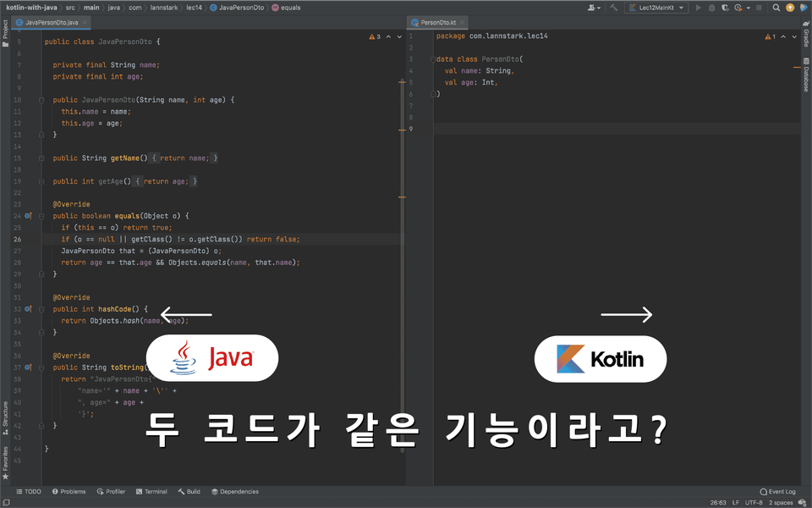Run with Coverage using the shield icon

(x=725, y=8)
